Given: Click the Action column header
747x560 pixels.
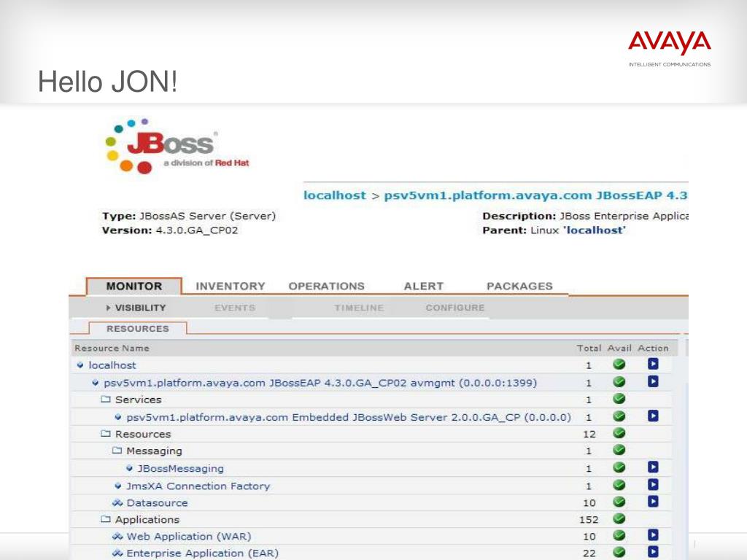Looking at the screenshot, I should (x=653, y=348).
